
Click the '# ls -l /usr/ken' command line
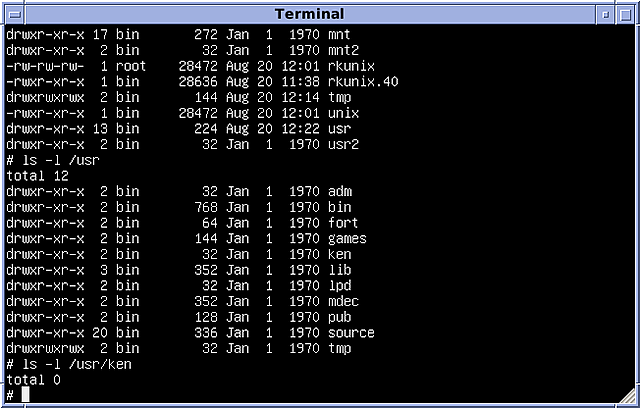tap(69, 364)
